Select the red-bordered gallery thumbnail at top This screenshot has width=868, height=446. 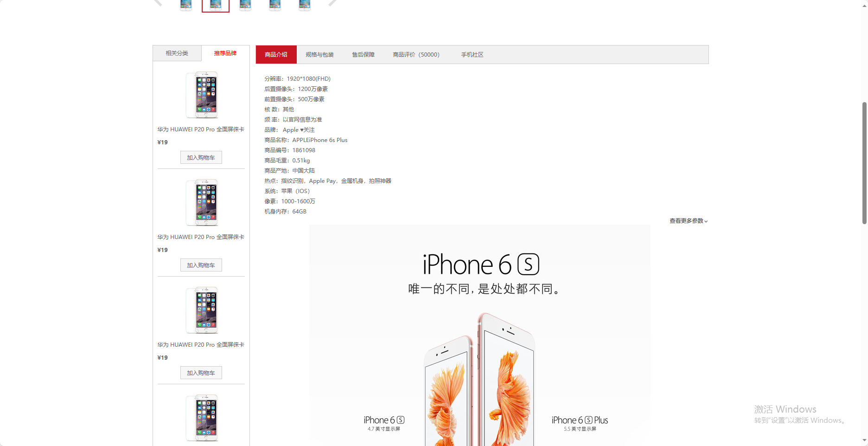tap(216, 6)
